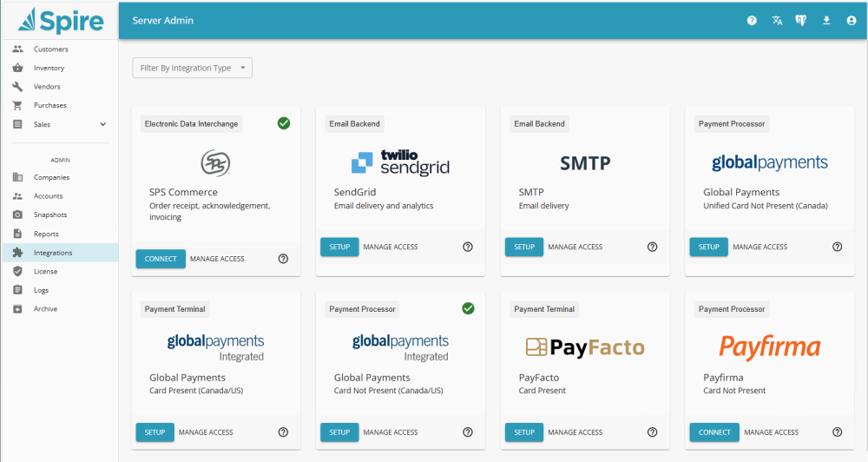Open help for Global Payments Unified card
The width and height of the screenshot is (868, 462).
[x=838, y=247]
